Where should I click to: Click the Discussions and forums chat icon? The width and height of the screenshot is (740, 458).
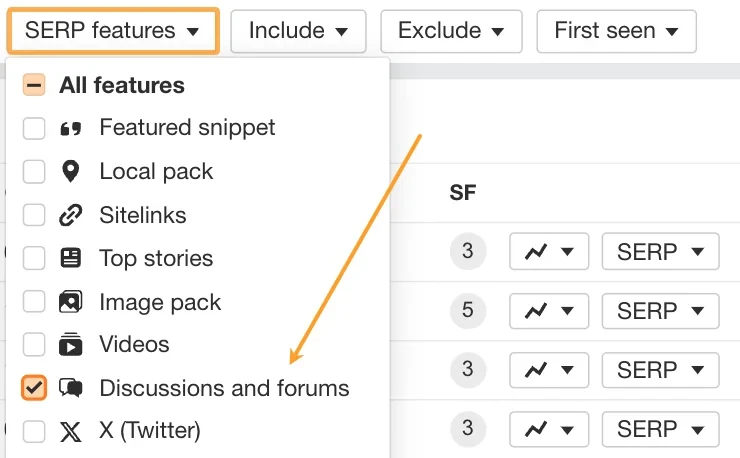[x=71, y=388]
